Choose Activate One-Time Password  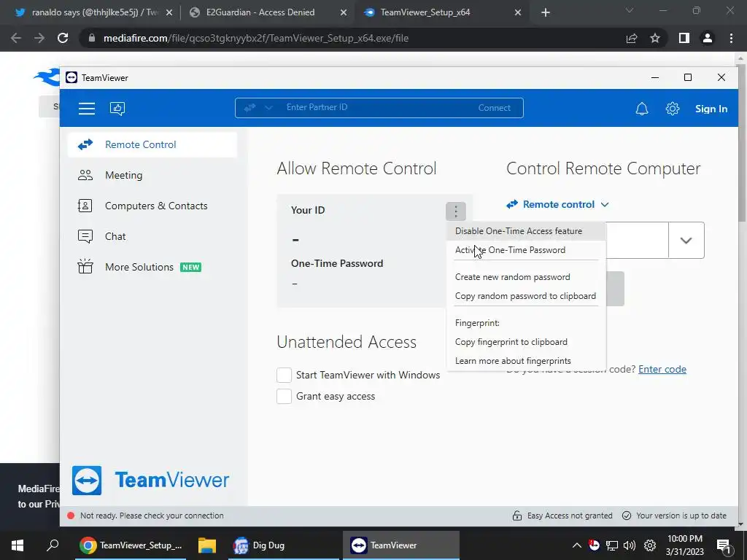(526, 250)
